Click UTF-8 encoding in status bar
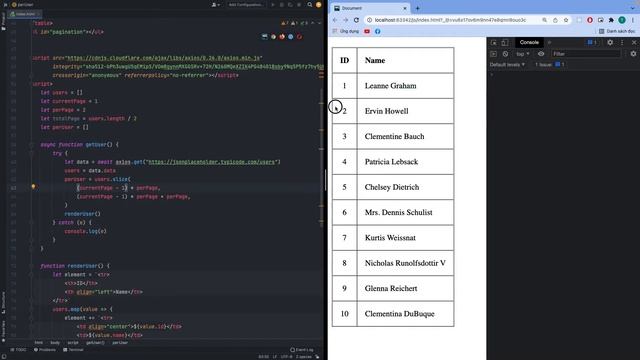Screen dimensions: 640x360 tap(287, 357)
